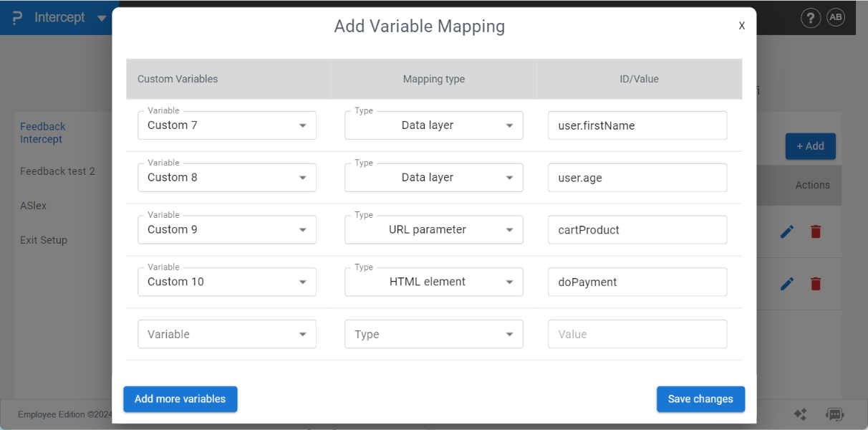Open the empty Variable dropdown
Image resolution: width=868 pixels, height=430 pixels.
(x=226, y=334)
